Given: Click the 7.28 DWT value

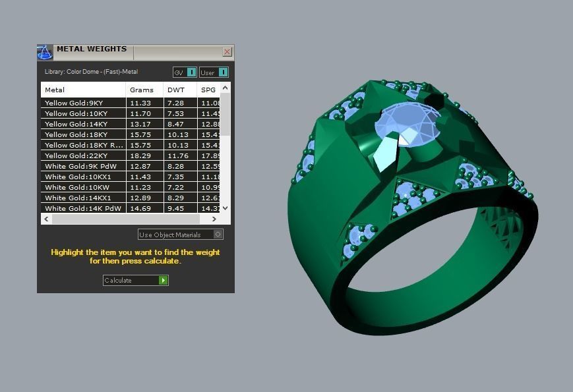Looking at the screenshot, I should click(x=175, y=103).
